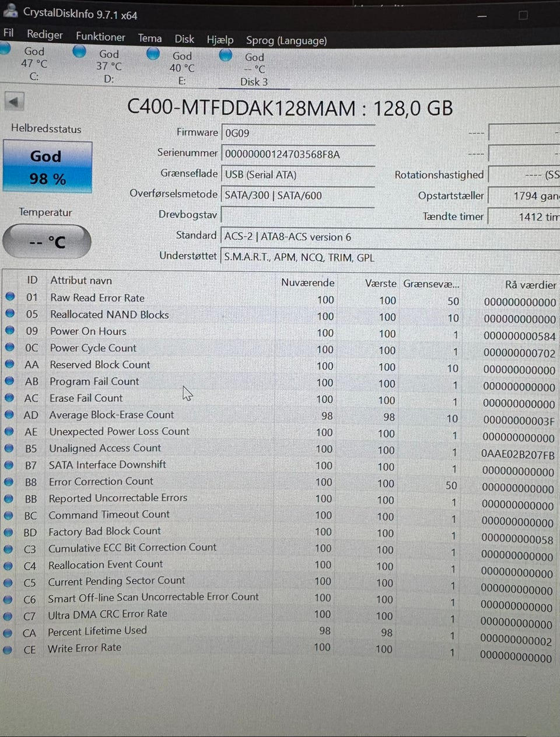Open the Fil menu
This screenshot has width=560, height=737.
pyautogui.click(x=8, y=33)
